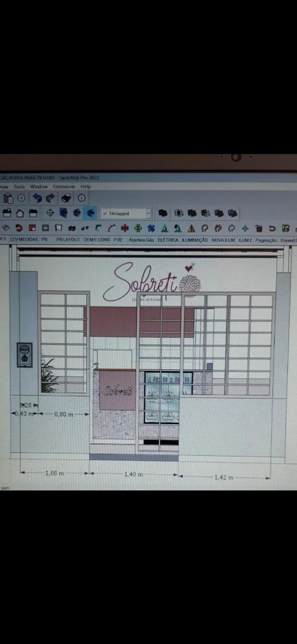Switch to the ILUMINAÇÃO scene tab
The image size is (297, 644).
coord(195,240)
